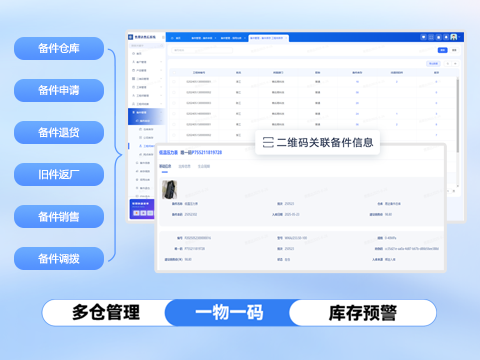Open the user avatar in the top-right header
Image resolution: width=480 pixels, height=360 pixels.
(x=454, y=37)
